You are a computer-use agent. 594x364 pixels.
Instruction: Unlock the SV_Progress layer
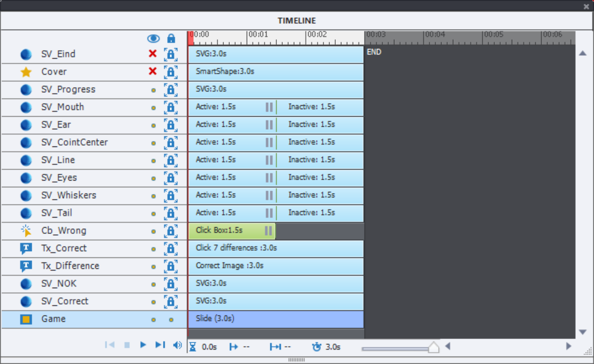[170, 90]
